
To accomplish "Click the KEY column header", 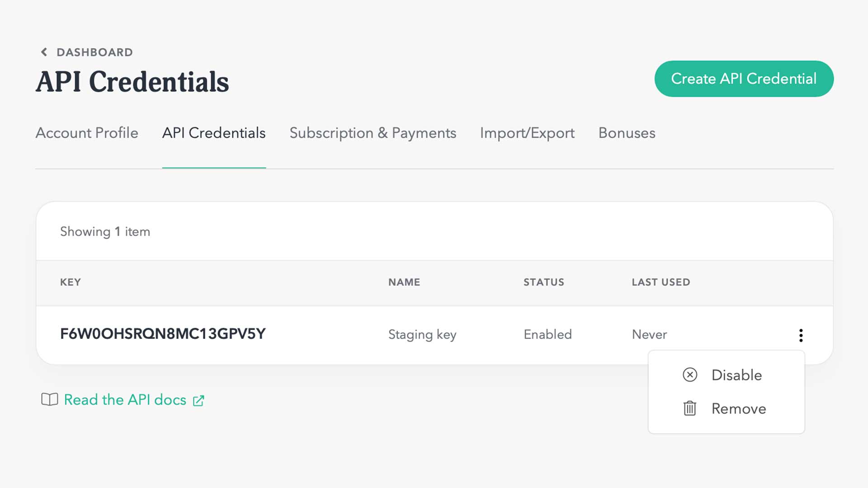I will tap(71, 282).
